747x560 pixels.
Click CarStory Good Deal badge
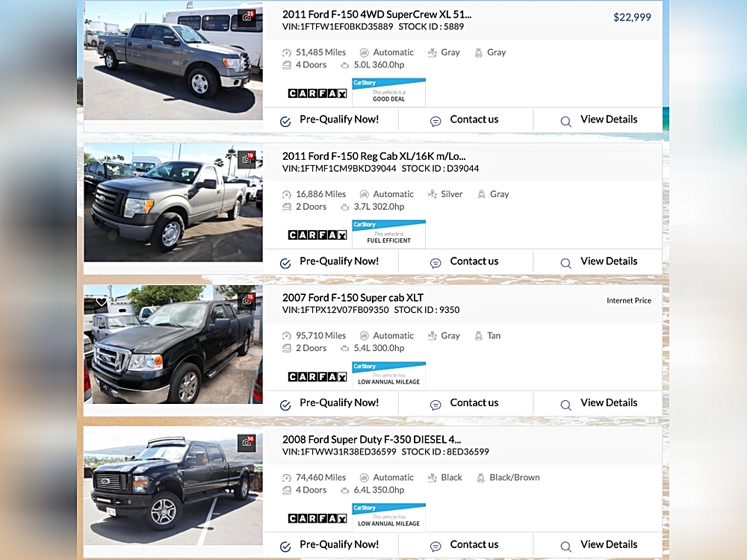388,92
